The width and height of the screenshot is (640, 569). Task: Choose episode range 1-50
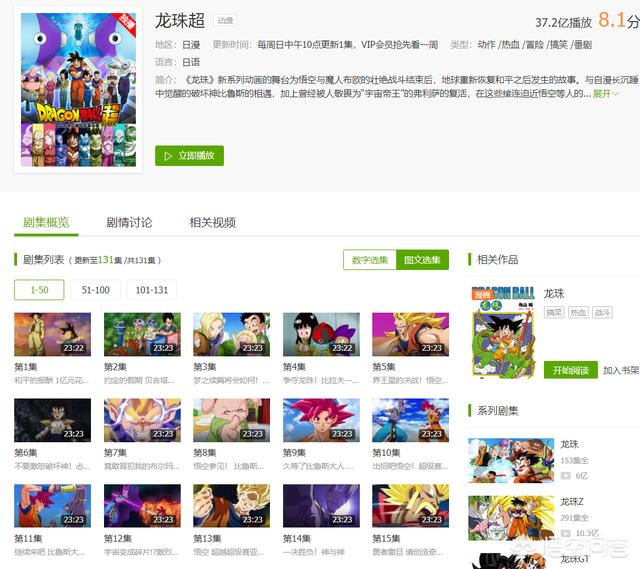[39, 290]
